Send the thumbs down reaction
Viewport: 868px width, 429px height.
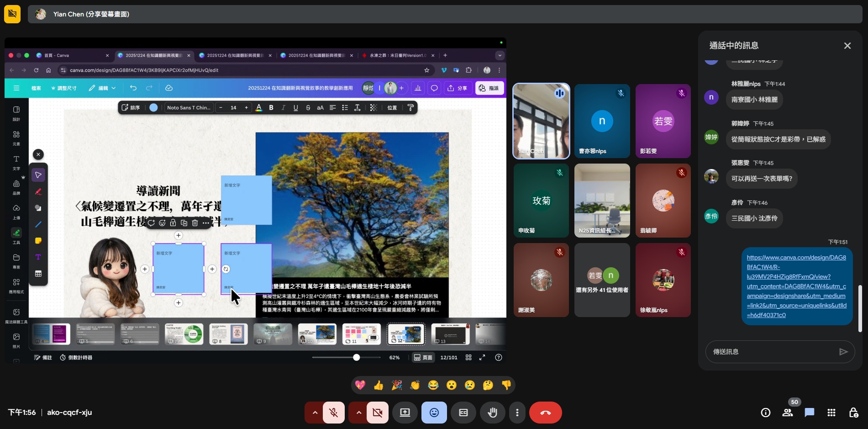point(506,385)
